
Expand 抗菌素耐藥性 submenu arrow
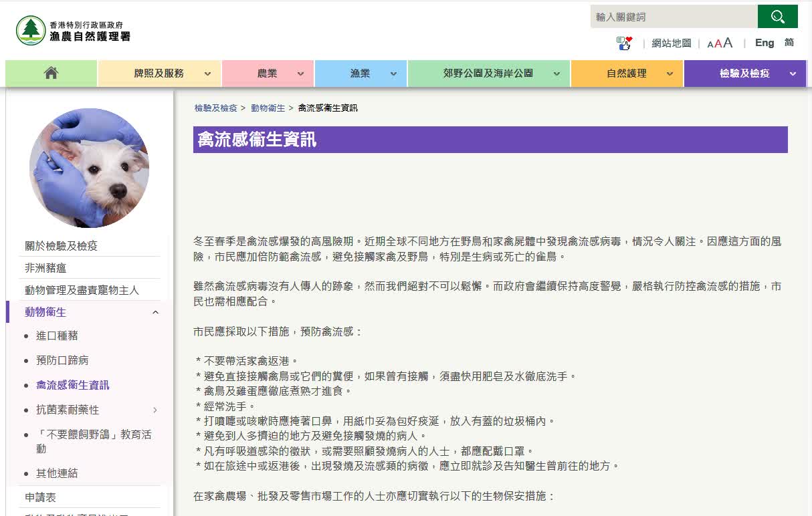click(x=155, y=410)
